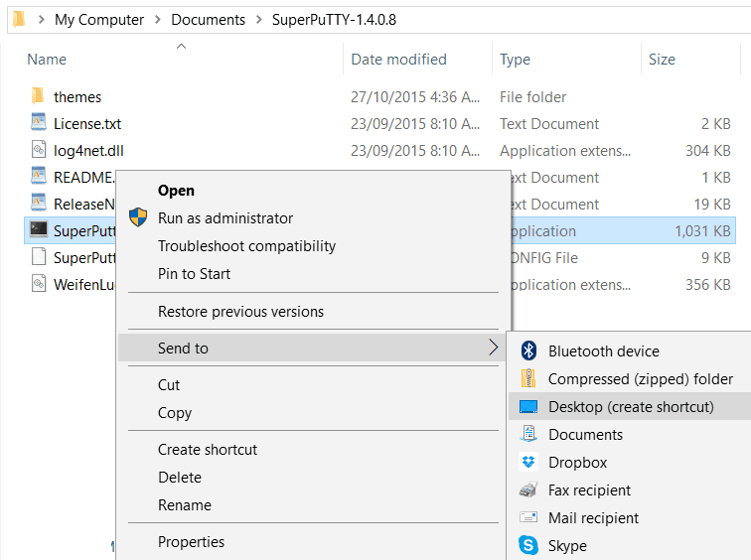Click the Dropbox icon in Send to
This screenshot has width=751, height=560.
528,462
